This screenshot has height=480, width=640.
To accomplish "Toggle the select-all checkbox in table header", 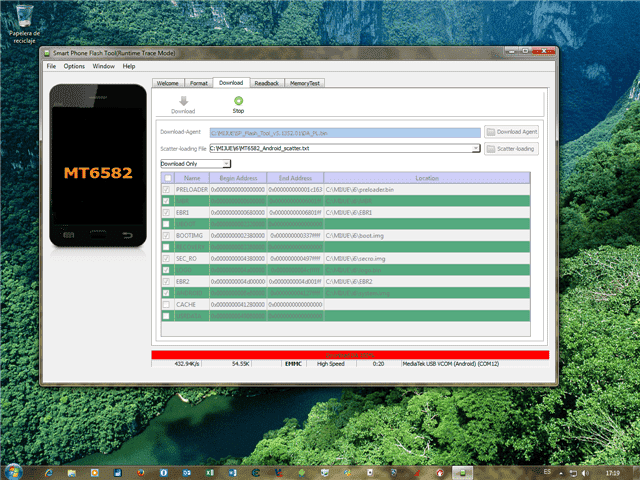I will 167,178.
